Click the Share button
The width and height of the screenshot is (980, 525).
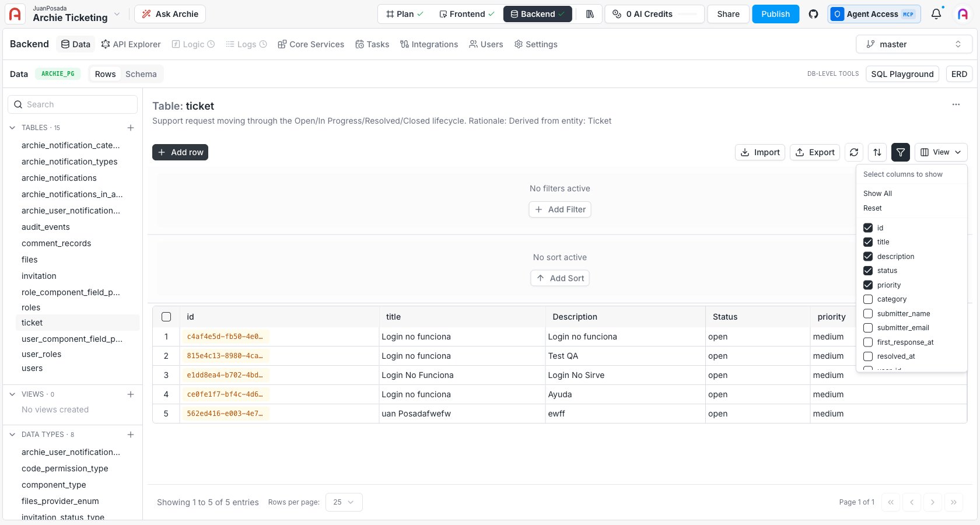728,14
